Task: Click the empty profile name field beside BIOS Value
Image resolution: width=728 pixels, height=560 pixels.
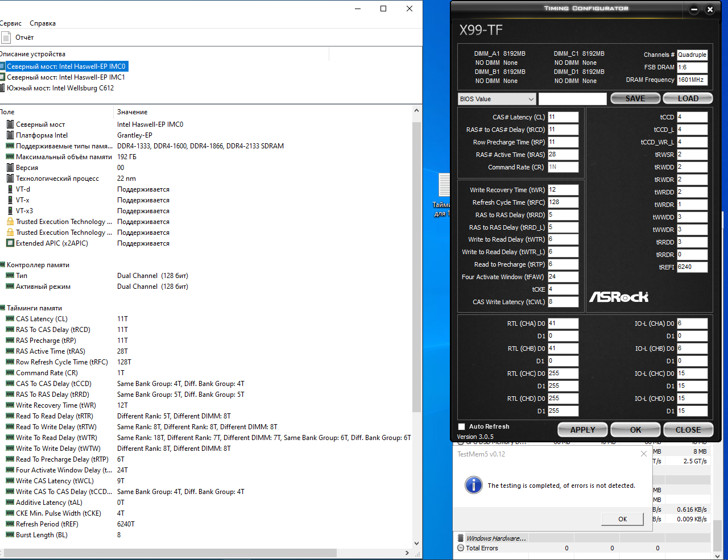Action: (x=572, y=99)
